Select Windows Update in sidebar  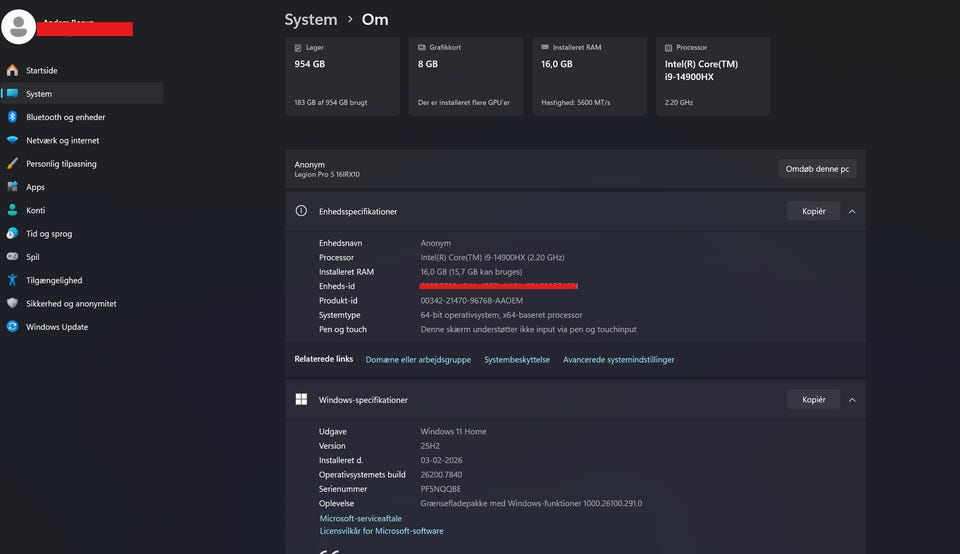pyautogui.click(x=82, y=326)
